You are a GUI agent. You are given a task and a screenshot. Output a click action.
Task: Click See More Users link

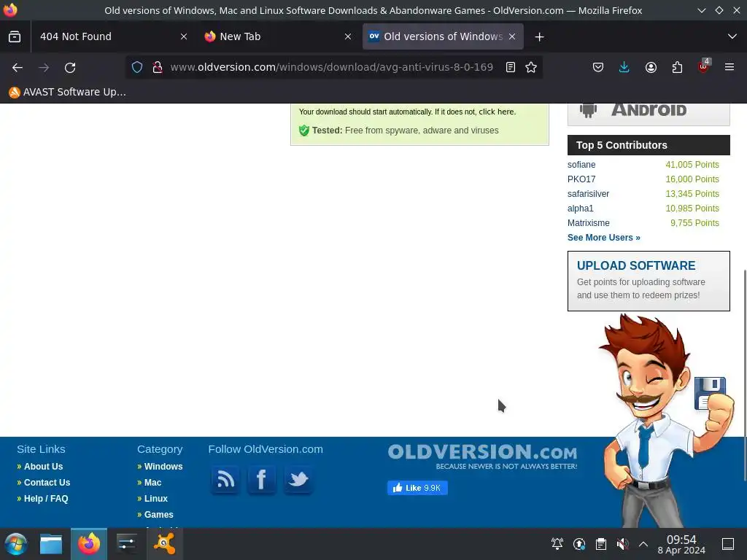(603, 238)
